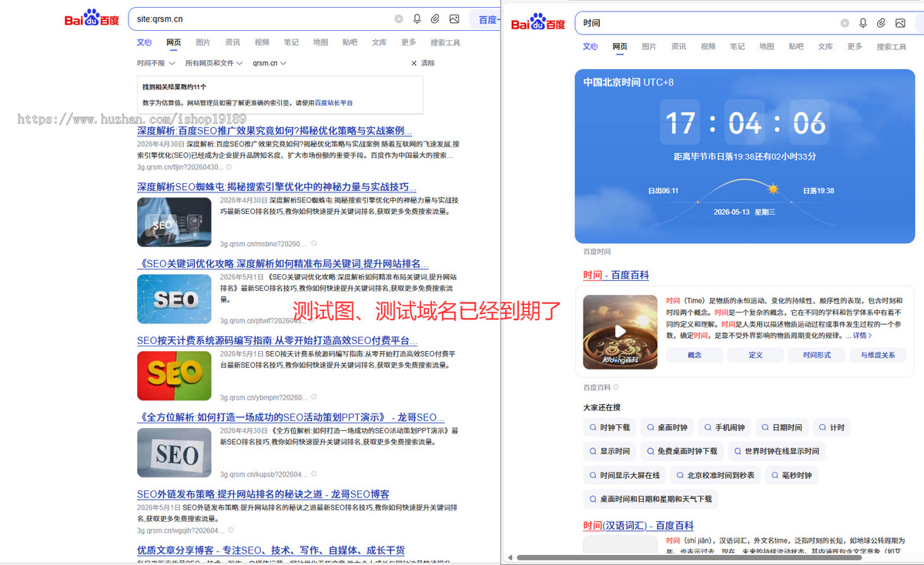The image size is (924, 565).
Task: Open qrsm.cn site filter dropdown
Action: click(x=269, y=63)
